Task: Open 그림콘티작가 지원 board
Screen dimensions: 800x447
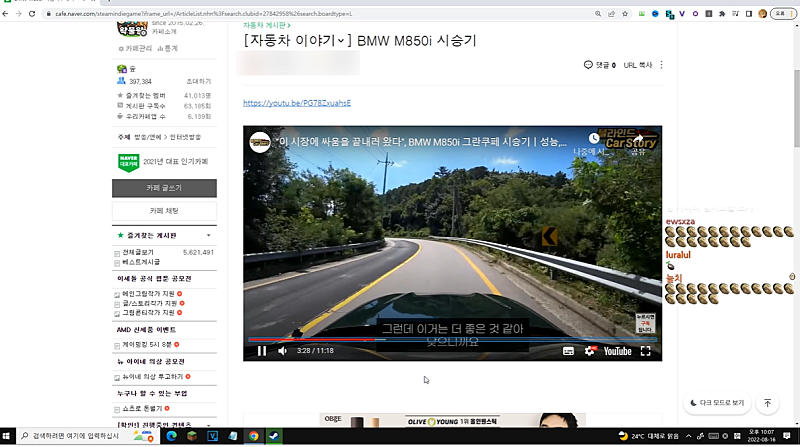Action: click(x=148, y=313)
